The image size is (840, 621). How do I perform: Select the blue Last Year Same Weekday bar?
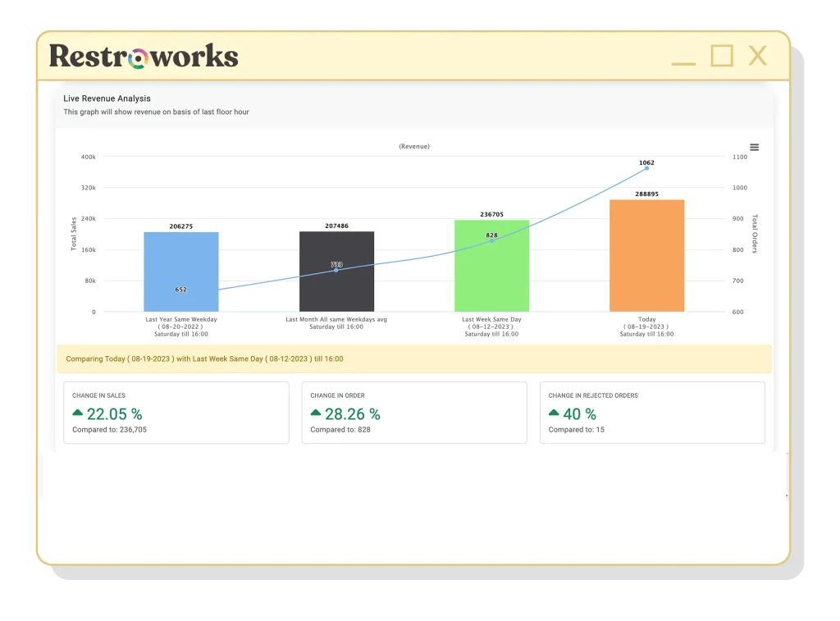180,271
